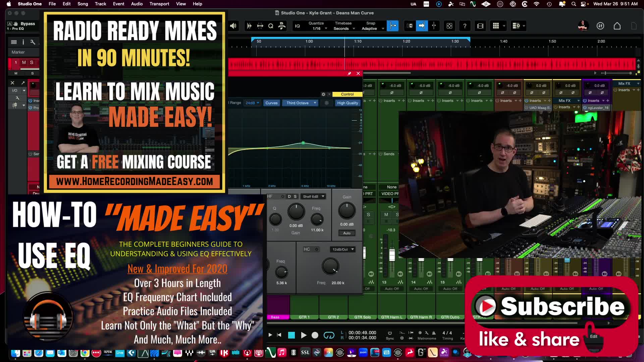The width and height of the screenshot is (644, 362).
Task: Open the home start page icon
Action: point(617,26)
